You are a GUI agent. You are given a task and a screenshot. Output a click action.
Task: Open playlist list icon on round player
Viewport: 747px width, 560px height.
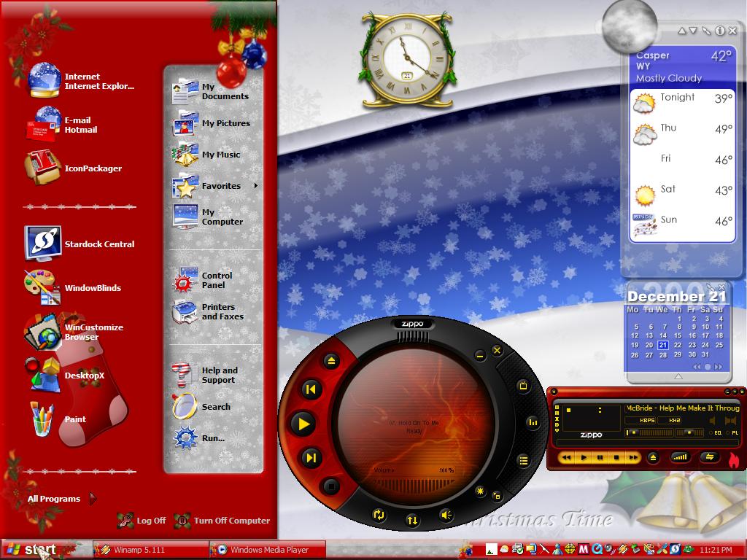pyautogui.click(x=523, y=460)
